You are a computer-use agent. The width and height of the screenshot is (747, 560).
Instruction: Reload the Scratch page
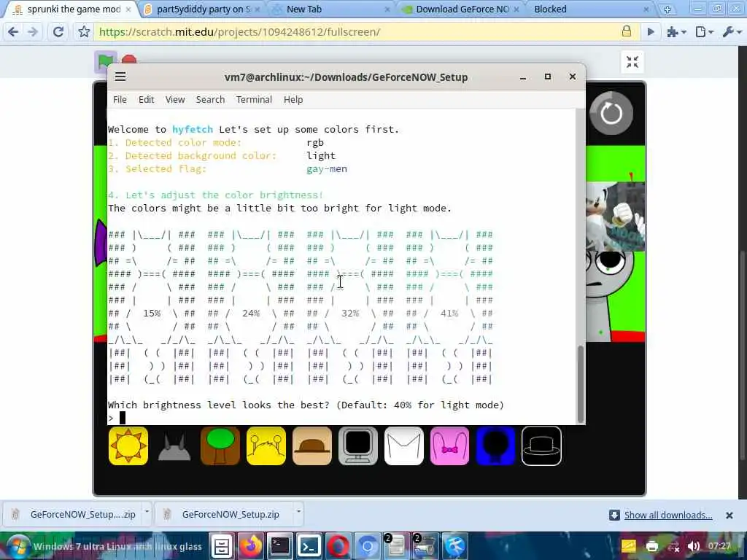click(x=58, y=32)
